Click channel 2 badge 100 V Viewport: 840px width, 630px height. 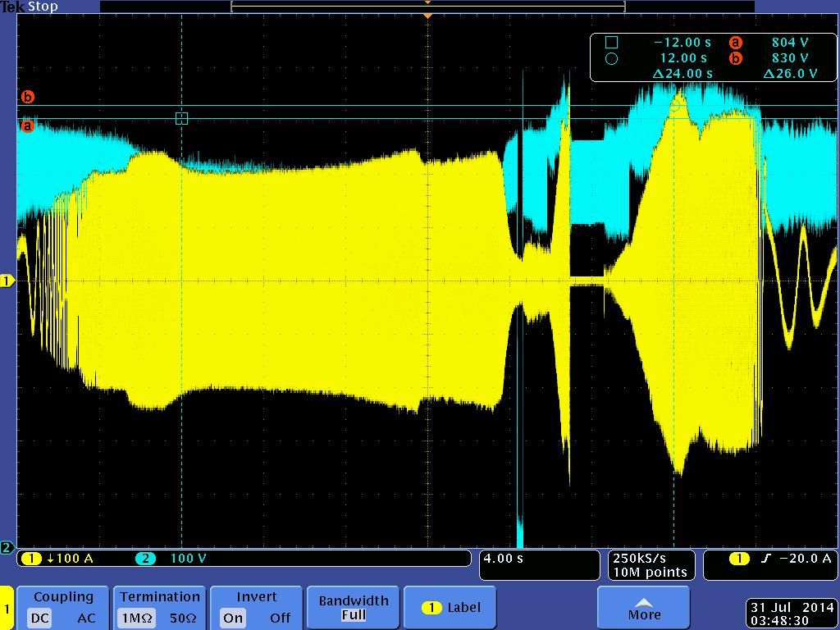coord(171,558)
